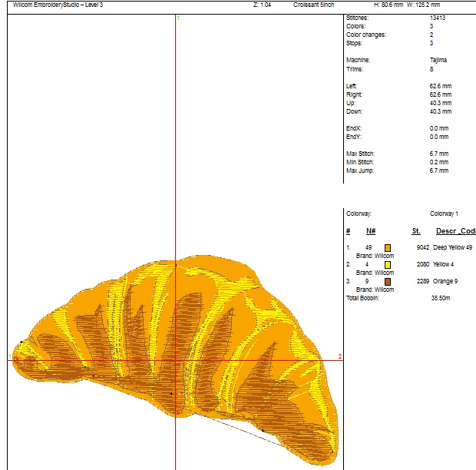Select the Deep Yellow 49 thread description
The image size is (476, 470).
453,247
